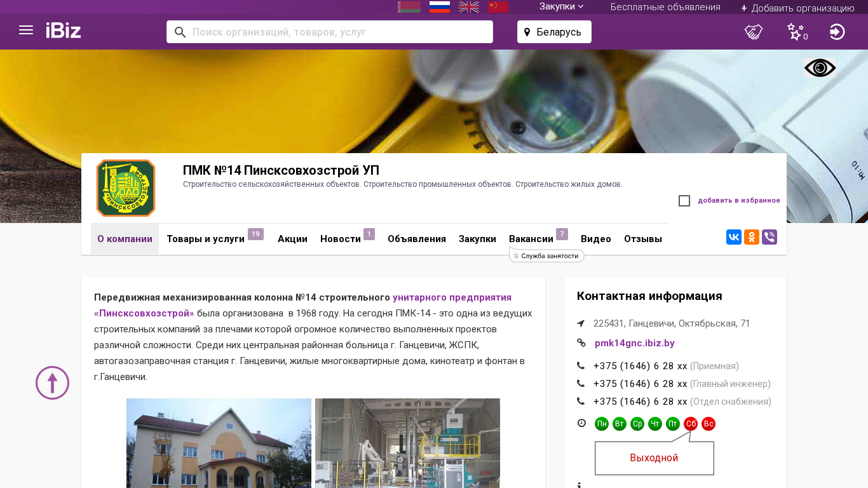Switch to the Видео tab
868x488 pixels.
[x=596, y=239]
